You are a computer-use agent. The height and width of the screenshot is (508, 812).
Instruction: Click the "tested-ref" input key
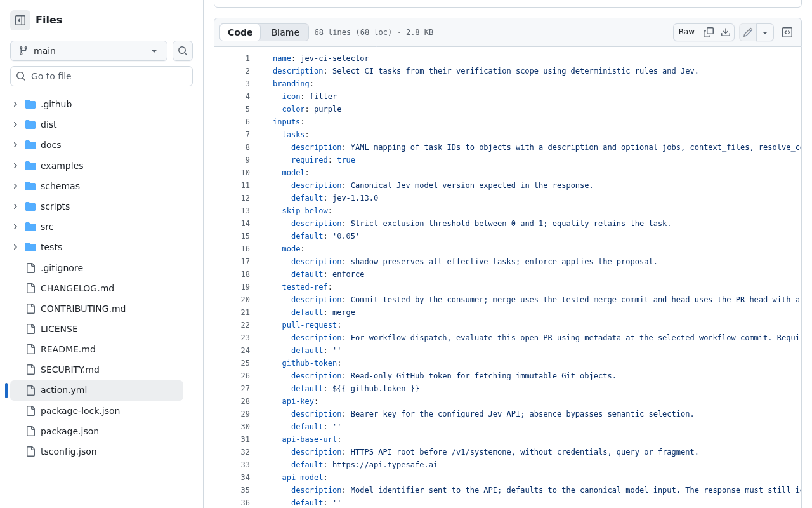[x=305, y=287]
